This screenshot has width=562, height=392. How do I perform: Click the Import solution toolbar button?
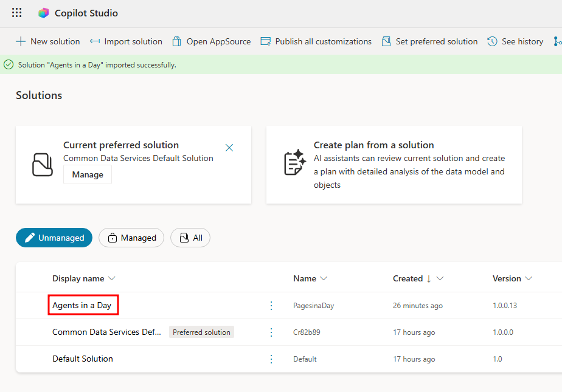tap(126, 41)
